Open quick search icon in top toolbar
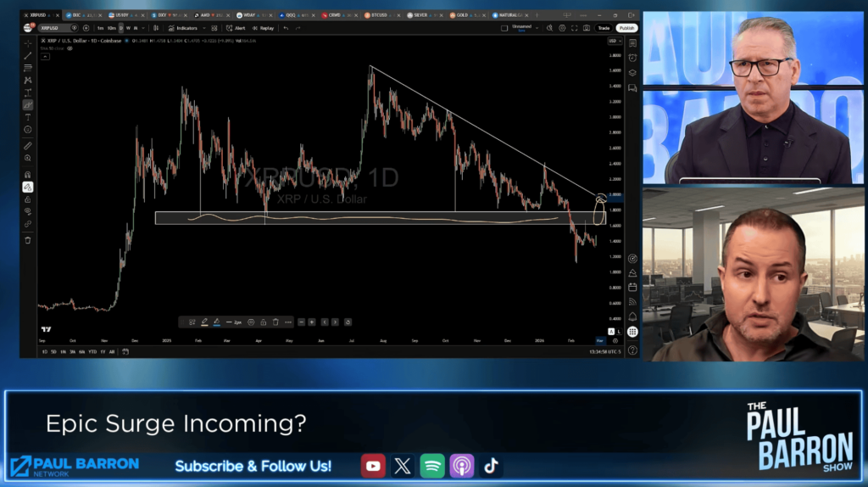This screenshot has height=487, width=868. [549, 28]
